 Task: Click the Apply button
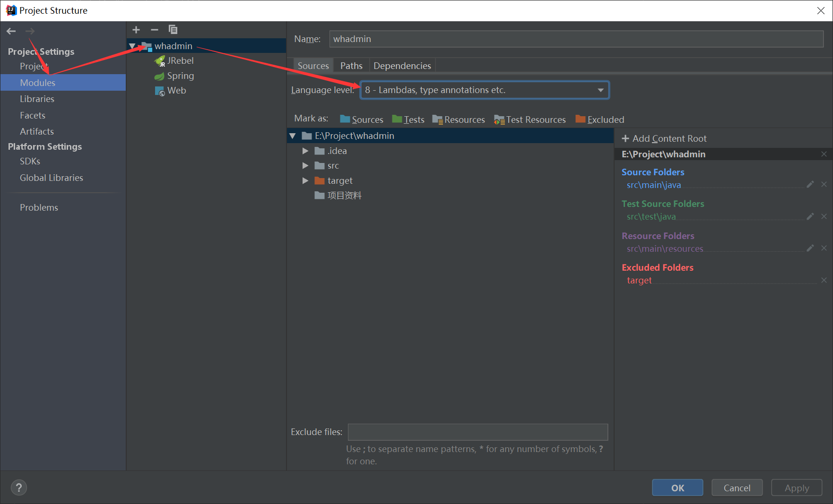click(x=796, y=487)
